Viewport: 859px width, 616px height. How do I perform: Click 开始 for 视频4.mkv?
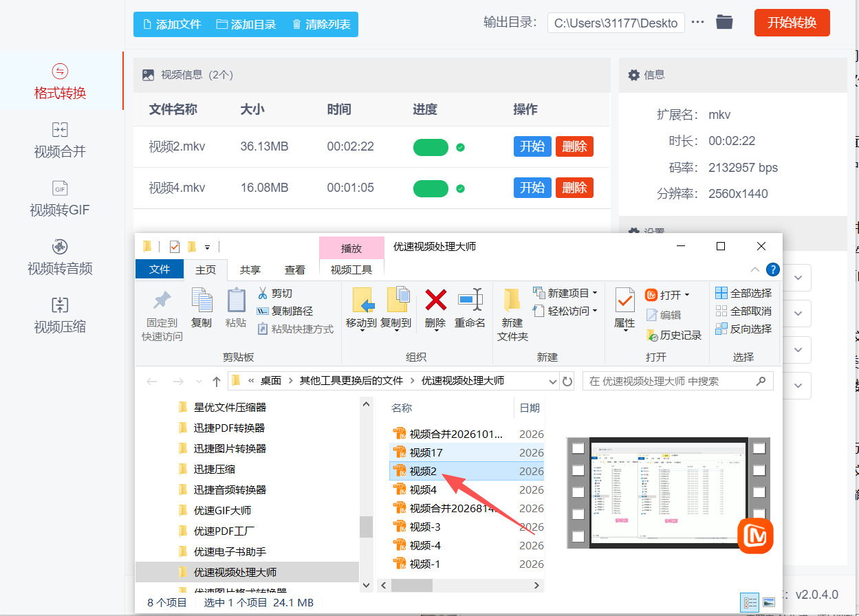pos(532,188)
